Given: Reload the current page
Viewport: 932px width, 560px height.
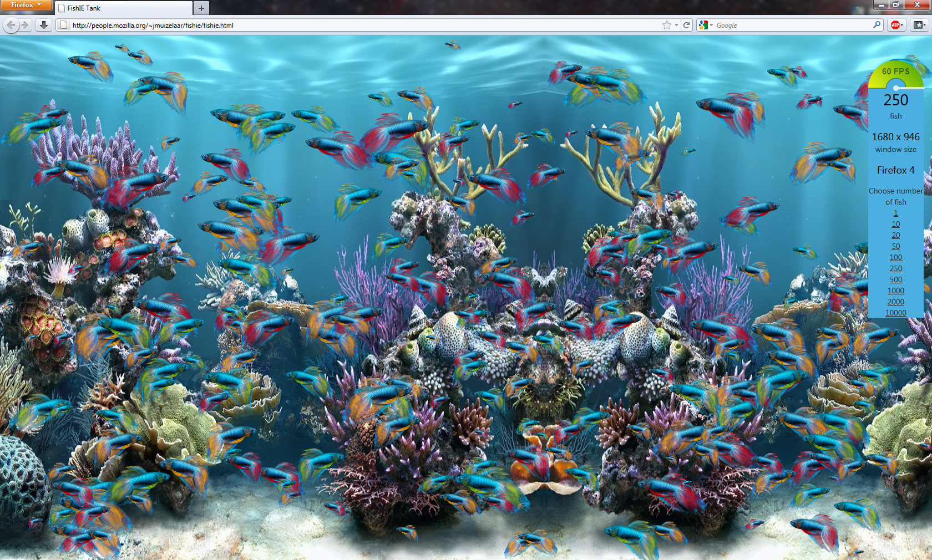Looking at the screenshot, I should click(687, 25).
